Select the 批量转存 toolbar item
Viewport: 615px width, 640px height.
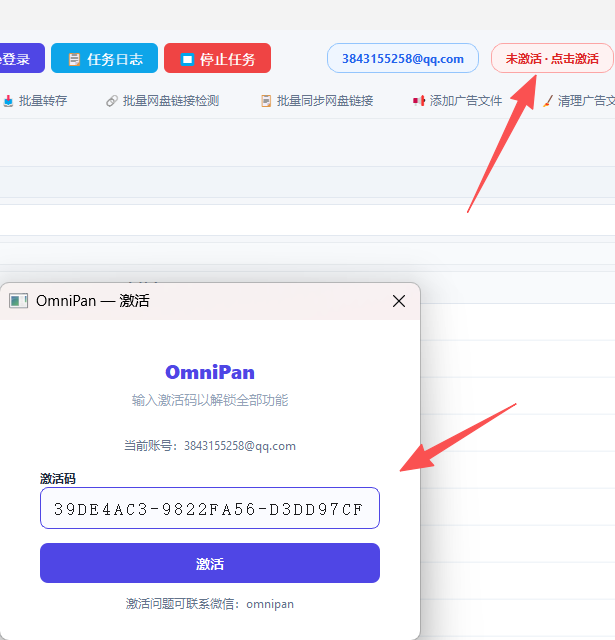click(35, 100)
